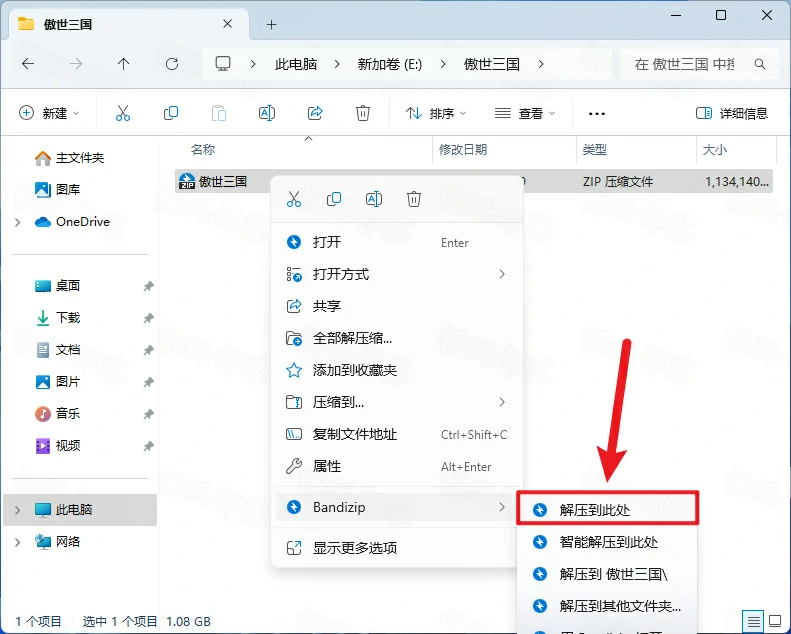Click the delete trash icon in context menu

(x=414, y=199)
